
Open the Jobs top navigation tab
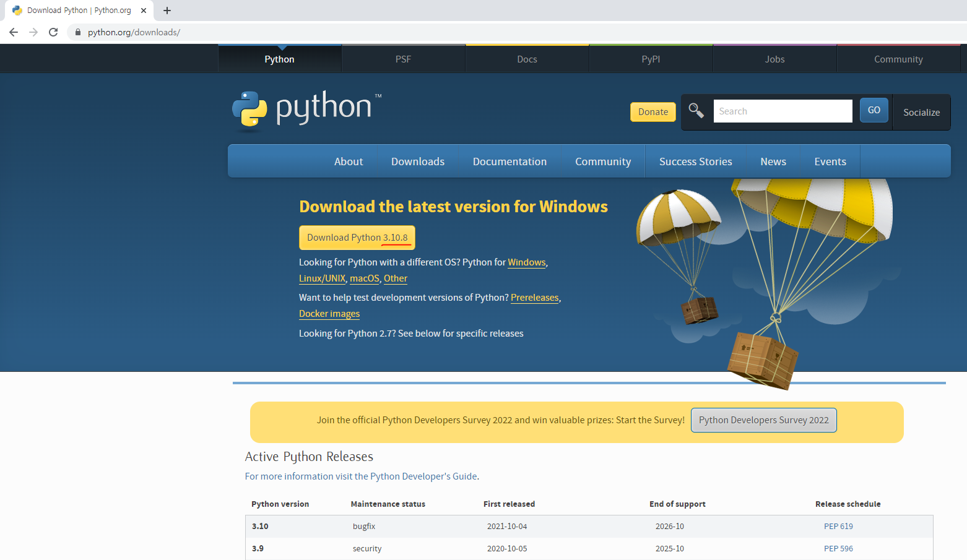pyautogui.click(x=774, y=59)
